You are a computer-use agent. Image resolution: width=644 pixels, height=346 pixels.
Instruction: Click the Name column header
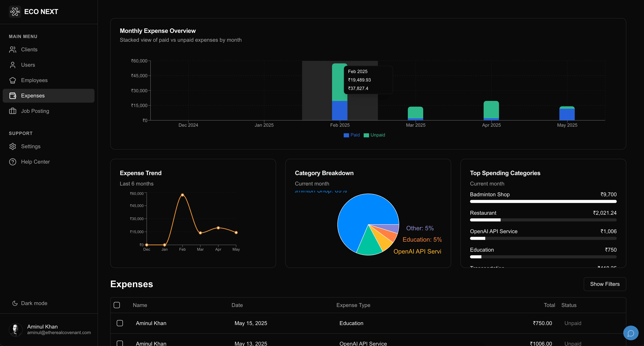click(x=140, y=305)
